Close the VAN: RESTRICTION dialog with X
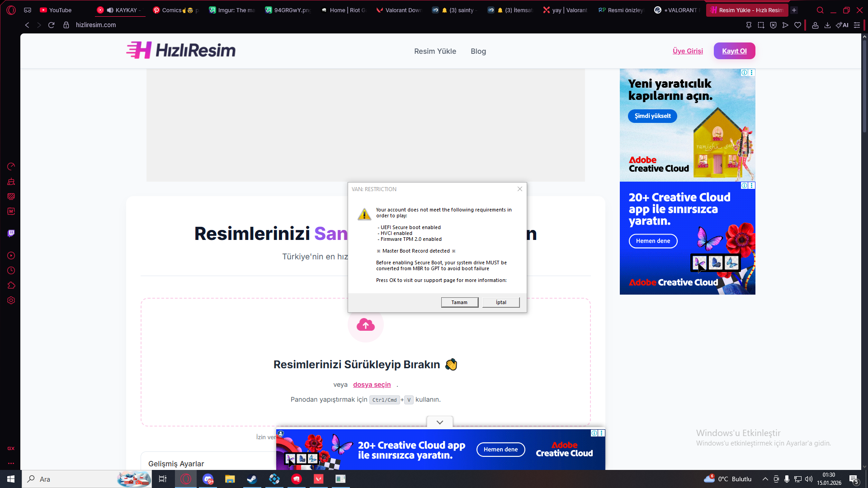This screenshot has height=488, width=868. 520,189
